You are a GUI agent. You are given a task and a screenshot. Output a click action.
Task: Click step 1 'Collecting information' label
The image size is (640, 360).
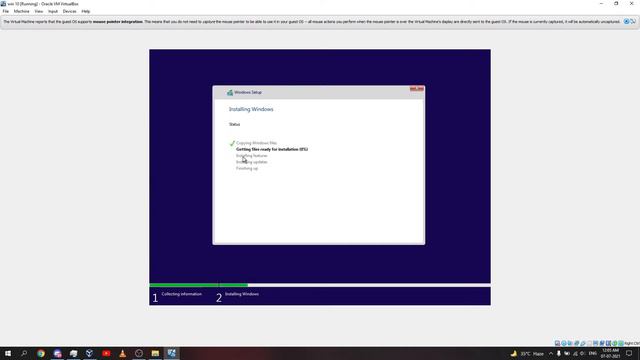182,294
